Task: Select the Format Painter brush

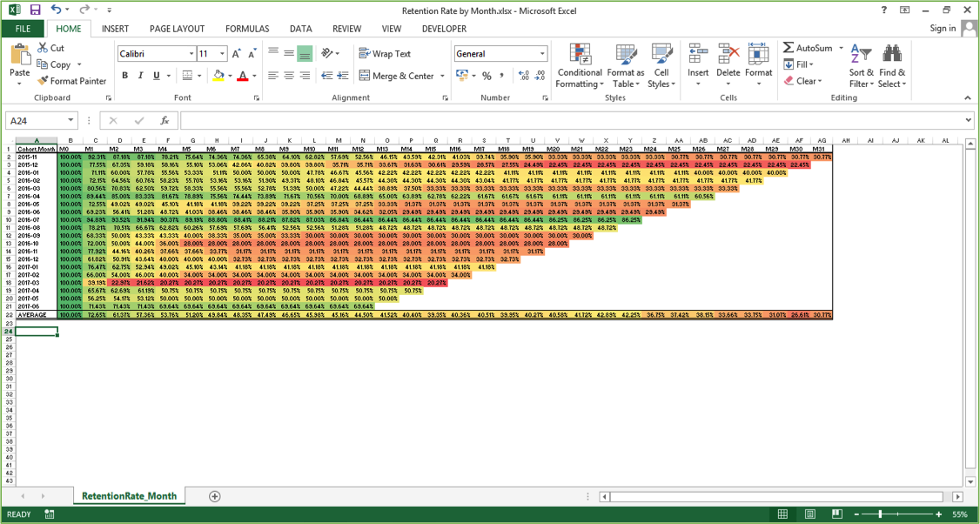Action: (43, 81)
